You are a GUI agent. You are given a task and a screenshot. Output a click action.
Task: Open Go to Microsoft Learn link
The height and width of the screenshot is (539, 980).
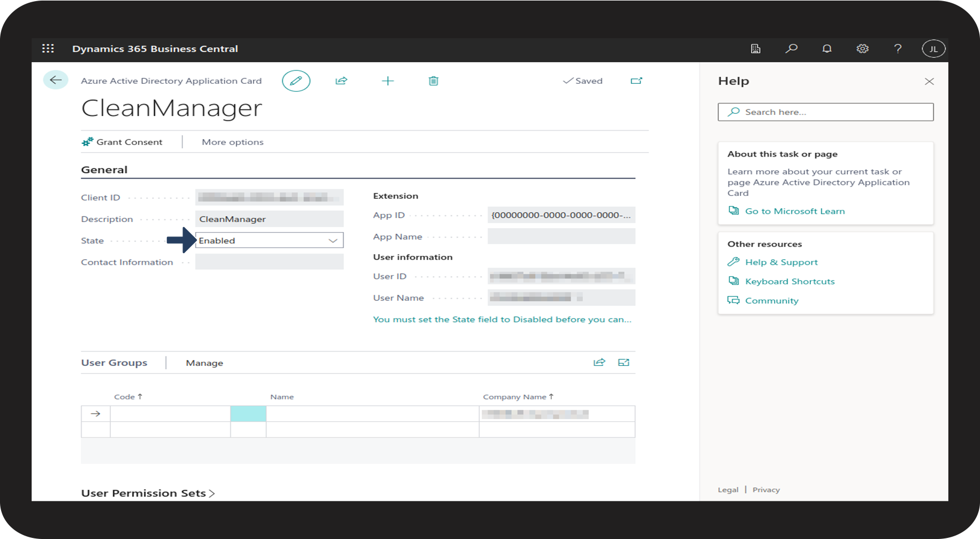click(x=795, y=211)
